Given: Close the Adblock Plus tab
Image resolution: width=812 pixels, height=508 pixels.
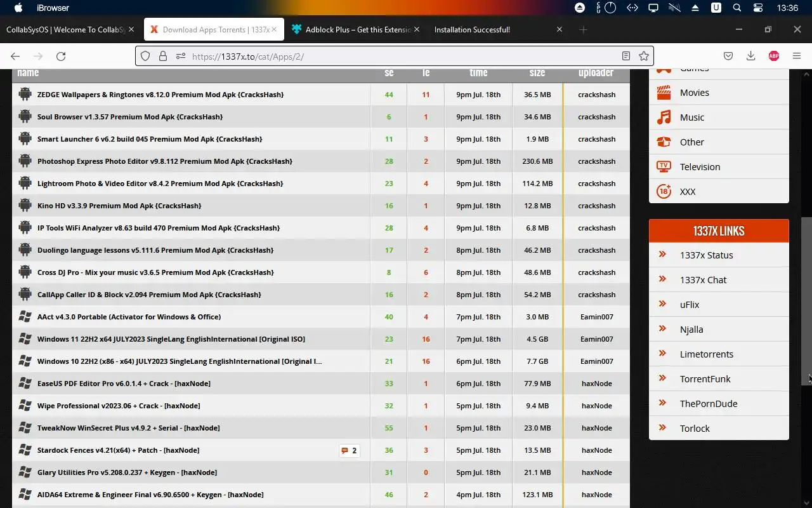Looking at the screenshot, I should pyautogui.click(x=417, y=29).
